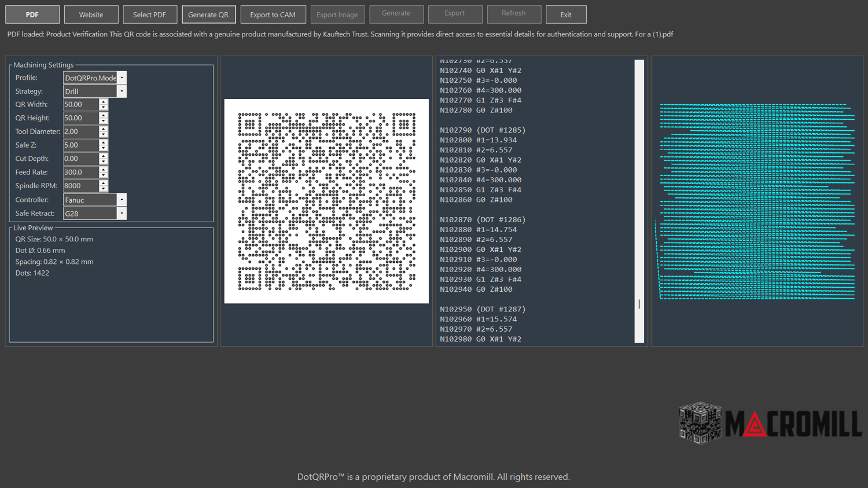
Task: Click the Generate button beside Export Image
Action: pos(396,14)
